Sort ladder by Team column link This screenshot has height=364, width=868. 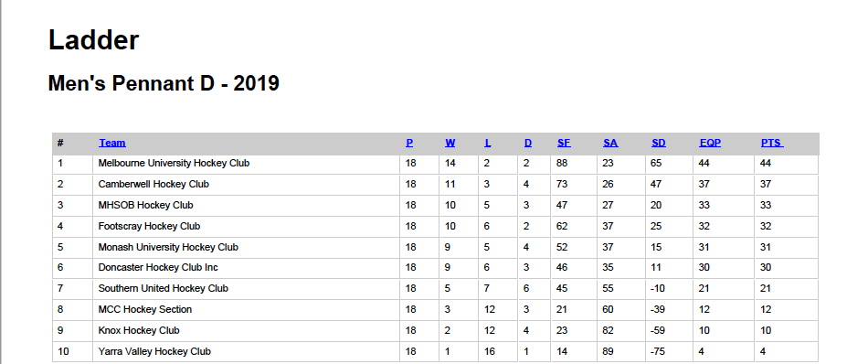coord(112,143)
